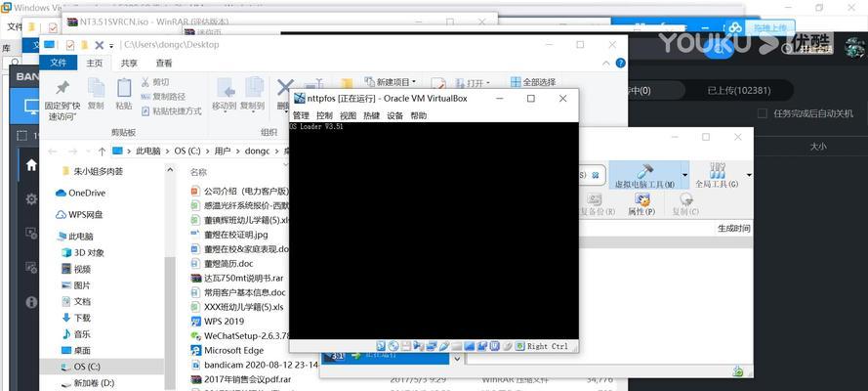Screen dimensions: 868x391
Task: Click the recording status icon in VM status bar
Action: click(x=482, y=346)
